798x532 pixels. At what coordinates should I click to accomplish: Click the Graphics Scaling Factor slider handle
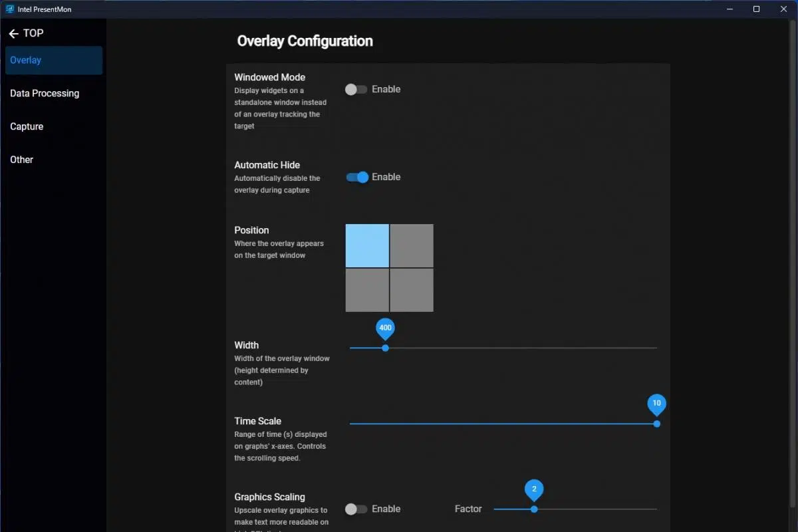(534, 509)
